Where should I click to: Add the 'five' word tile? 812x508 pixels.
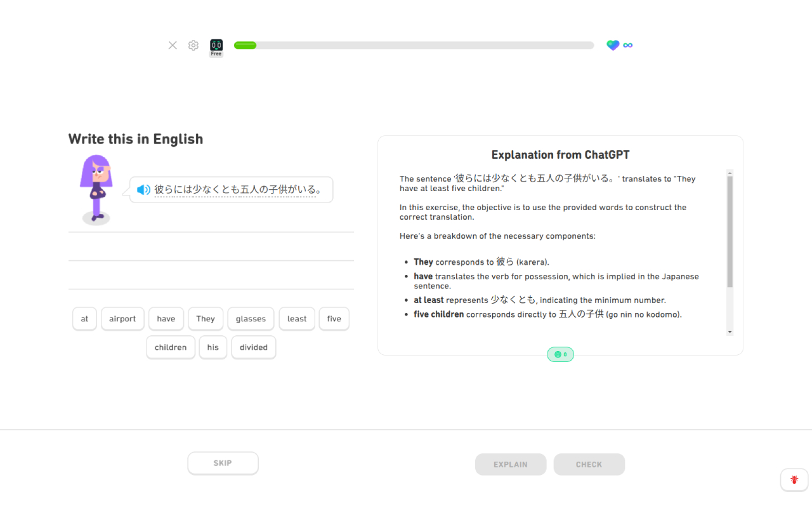coord(334,319)
